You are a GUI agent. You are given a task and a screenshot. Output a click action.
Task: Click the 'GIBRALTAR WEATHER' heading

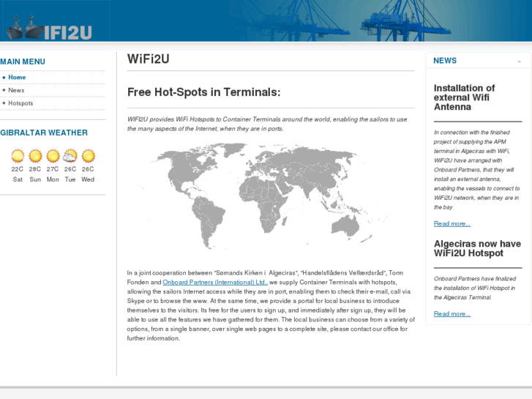tap(44, 133)
